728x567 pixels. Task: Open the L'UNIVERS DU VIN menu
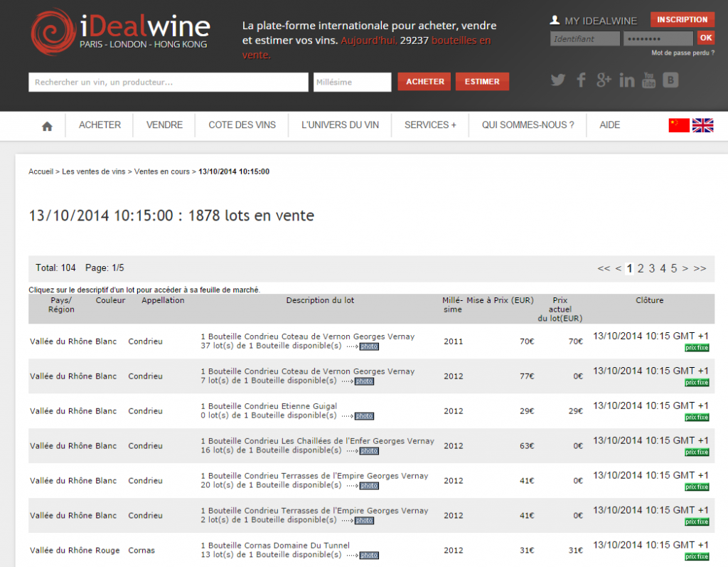(340, 125)
